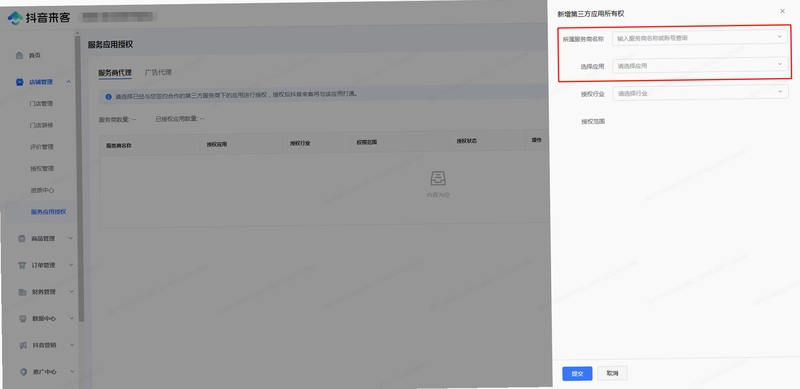Image resolution: width=800 pixels, height=389 pixels.
Task: Click the 抖音来客 logo icon
Action: click(x=15, y=17)
